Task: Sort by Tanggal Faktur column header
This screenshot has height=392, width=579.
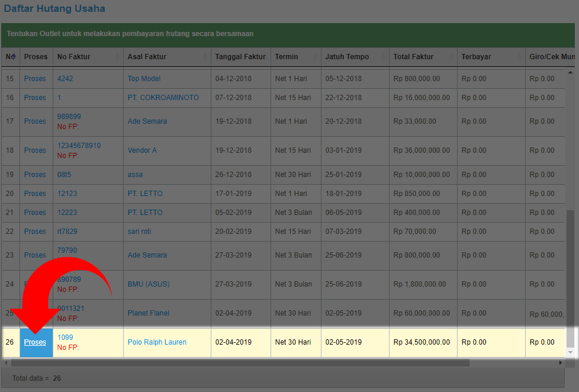Action: [241, 56]
